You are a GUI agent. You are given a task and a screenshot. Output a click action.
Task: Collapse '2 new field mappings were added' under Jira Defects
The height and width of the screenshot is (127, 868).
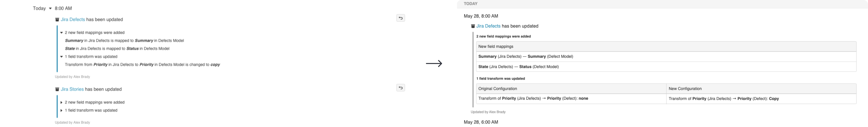61,33
